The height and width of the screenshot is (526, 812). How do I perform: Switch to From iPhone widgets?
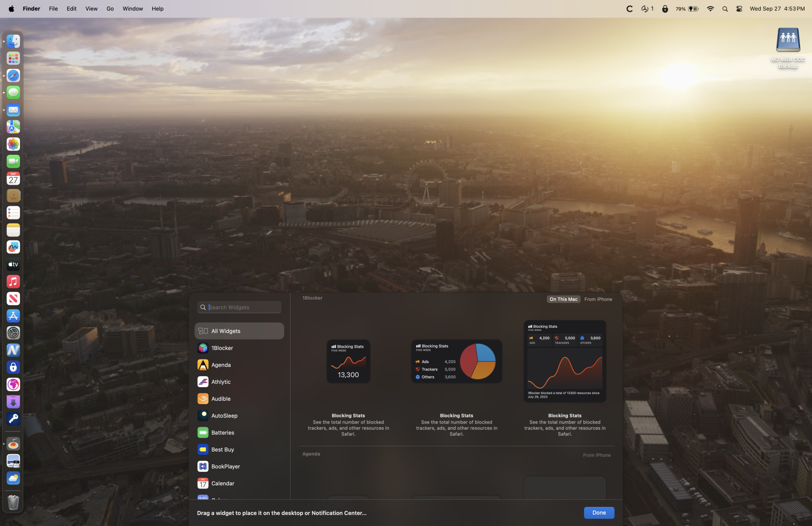click(598, 299)
